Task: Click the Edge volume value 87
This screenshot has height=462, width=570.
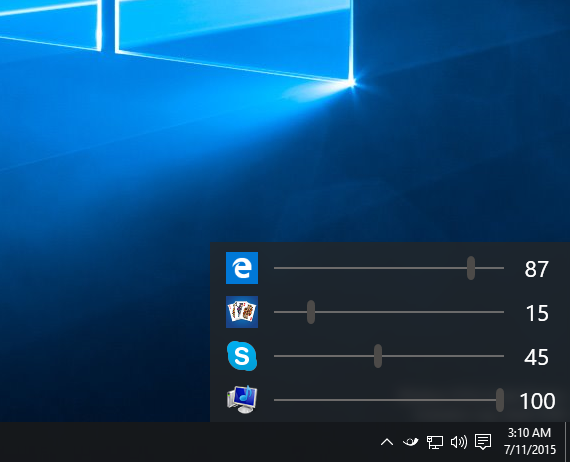Action: (536, 269)
